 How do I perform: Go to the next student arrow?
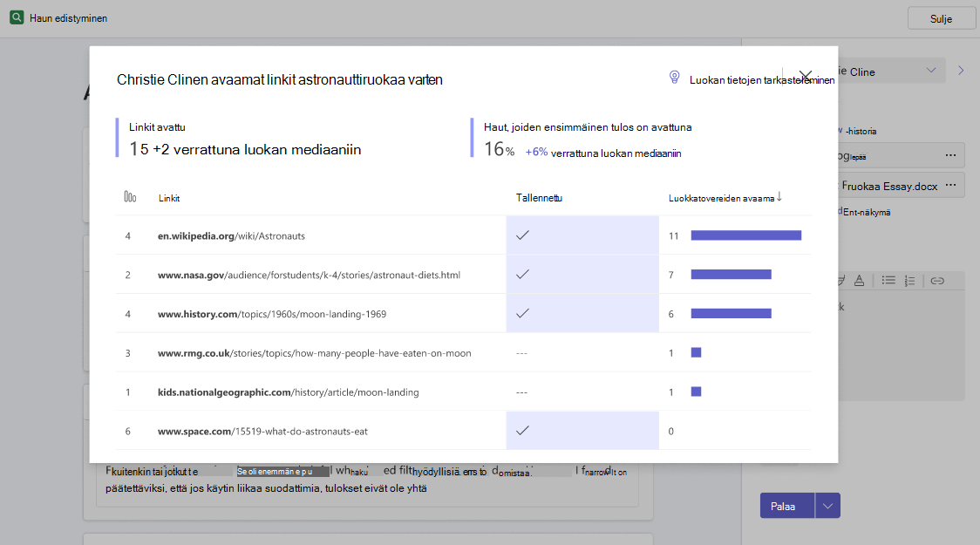(x=961, y=71)
